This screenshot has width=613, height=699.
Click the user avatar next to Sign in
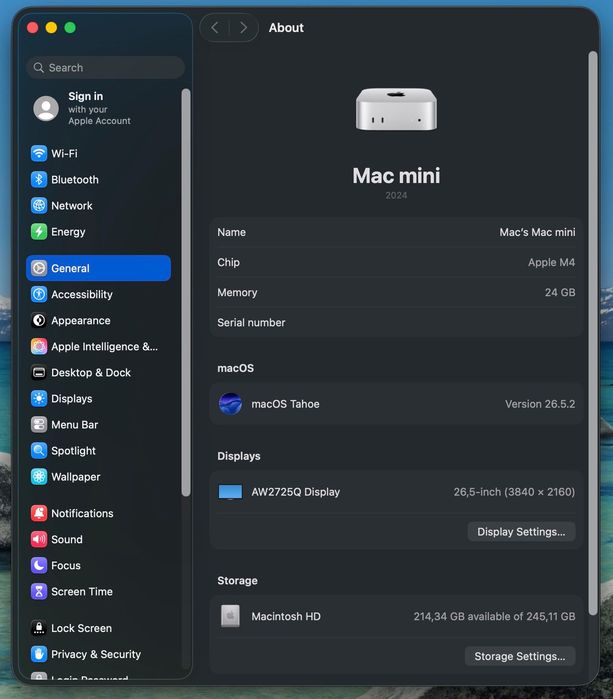(46, 108)
